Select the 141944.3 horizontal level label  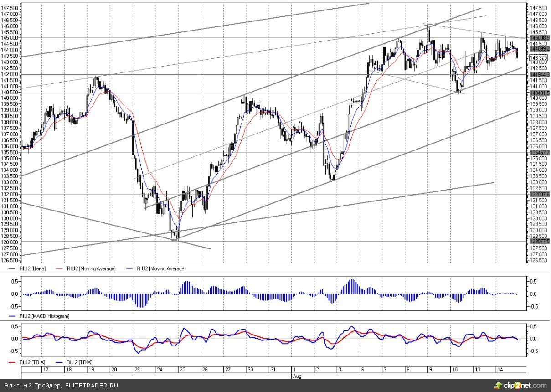[x=539, y=74]
